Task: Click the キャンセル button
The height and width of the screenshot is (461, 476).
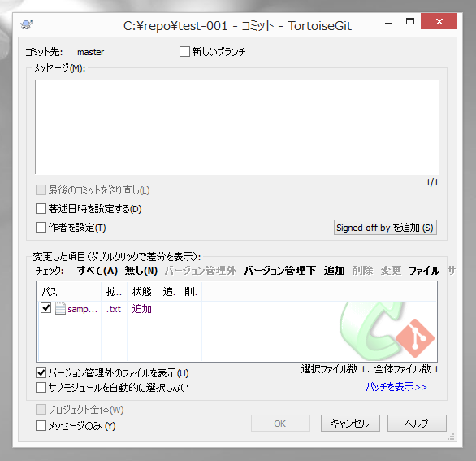Action: [350, 423]
